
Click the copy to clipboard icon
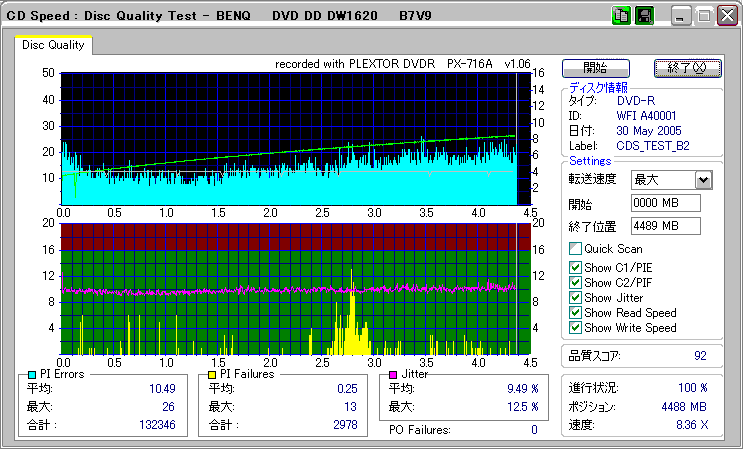coord(621,16)
